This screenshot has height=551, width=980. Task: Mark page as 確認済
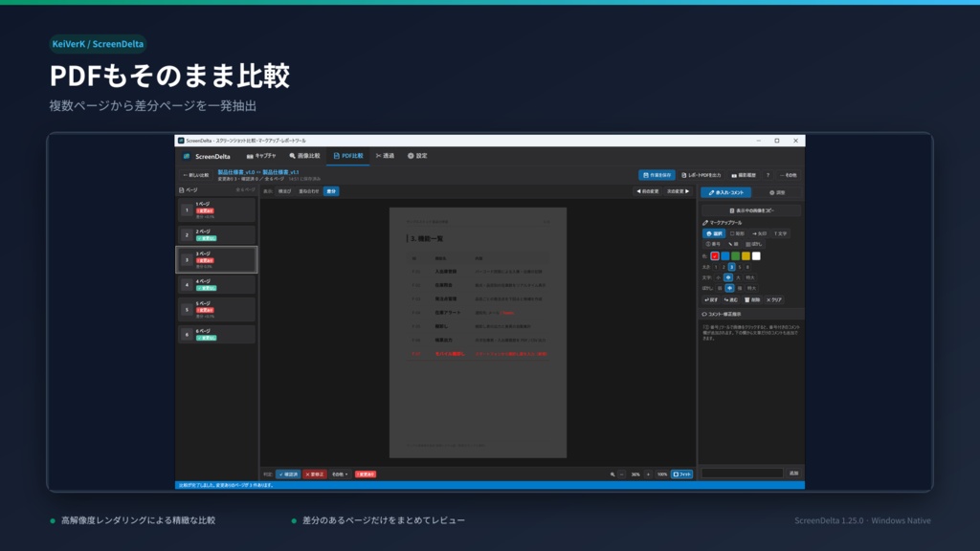pos(288,474)
